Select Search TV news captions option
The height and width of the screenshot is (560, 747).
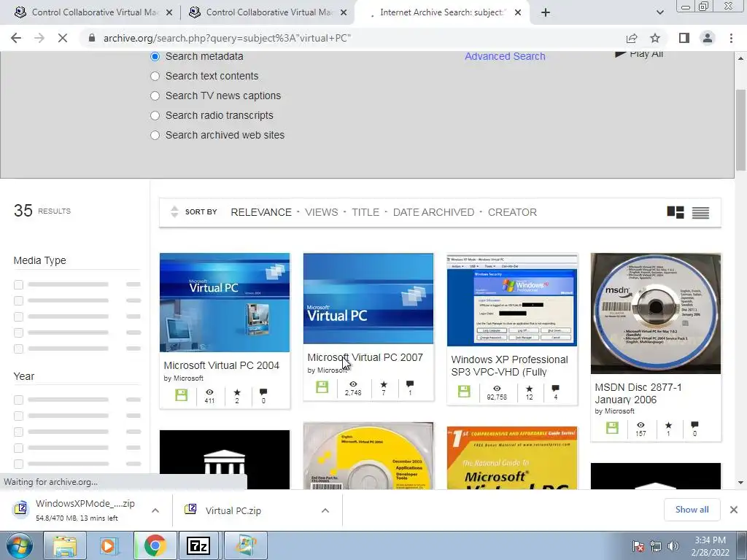[x=155, y=96]
